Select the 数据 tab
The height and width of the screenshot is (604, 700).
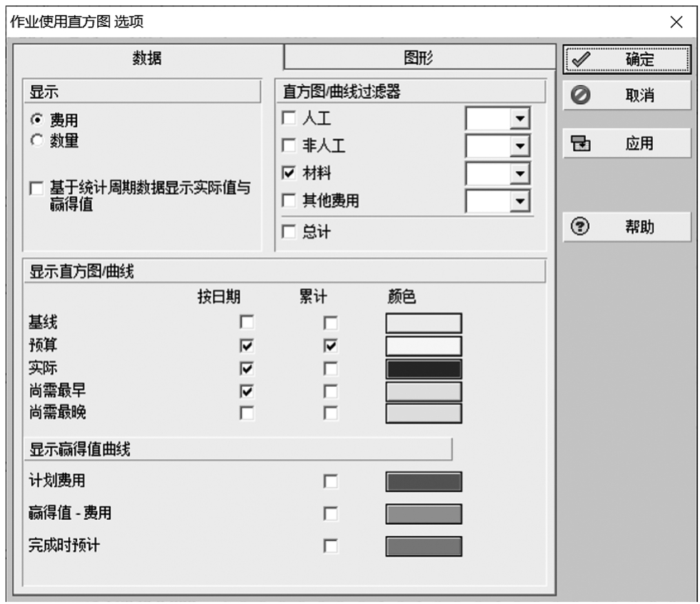(x=147, y=59)
